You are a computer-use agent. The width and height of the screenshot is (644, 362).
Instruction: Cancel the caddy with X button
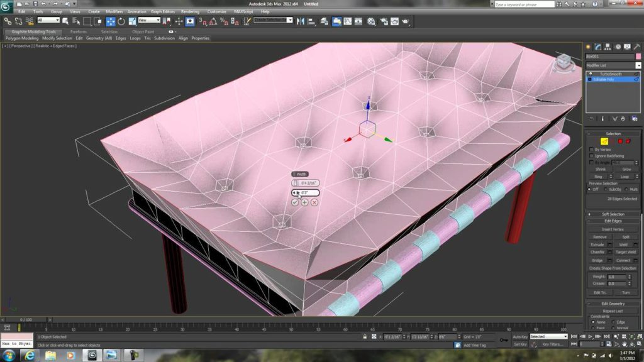314,202
